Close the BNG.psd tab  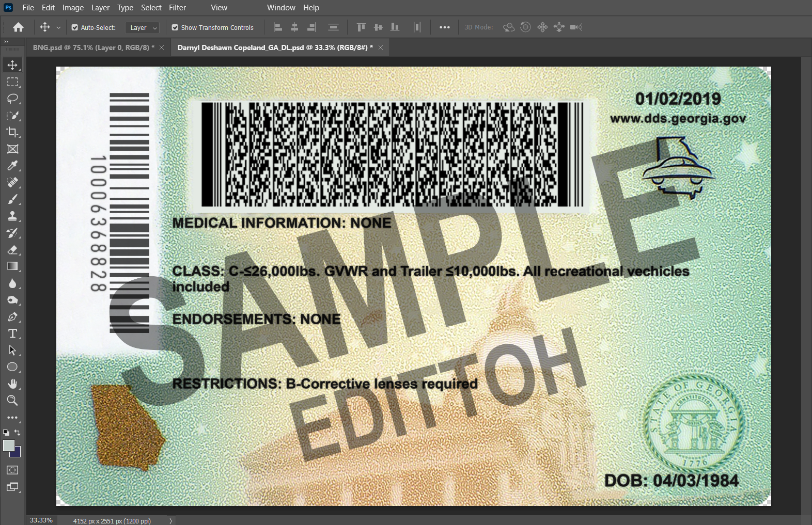(162, 47)
